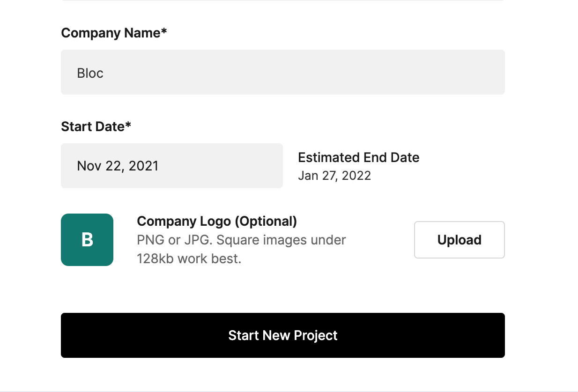Click the green B company logo placeholder
Screen dimensions: 578x392
[87, 240]
